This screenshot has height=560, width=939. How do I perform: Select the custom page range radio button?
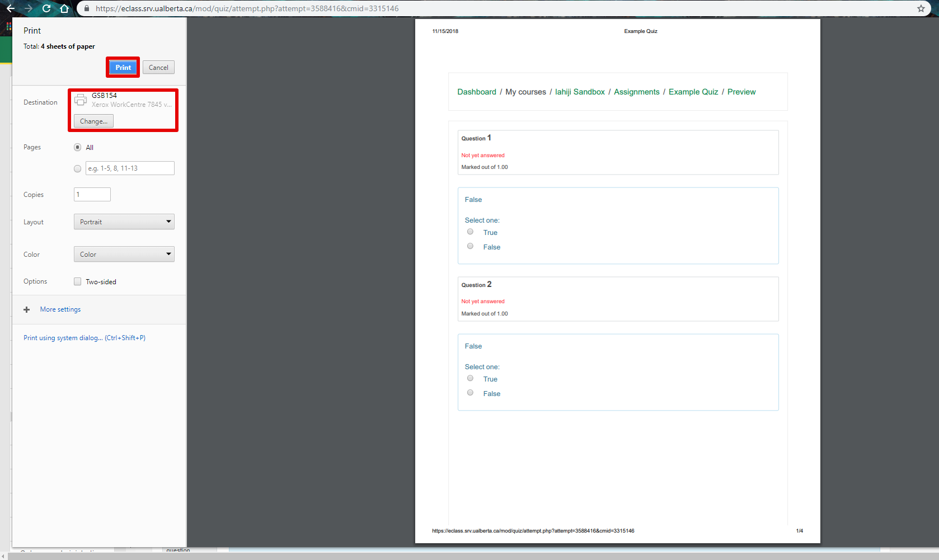pyautogui.click(x=77, y=168)
